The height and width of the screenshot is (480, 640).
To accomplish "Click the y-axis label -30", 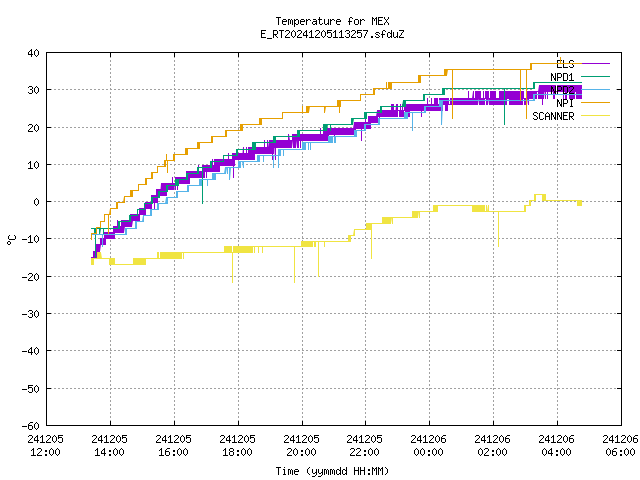I will (31, 314).
